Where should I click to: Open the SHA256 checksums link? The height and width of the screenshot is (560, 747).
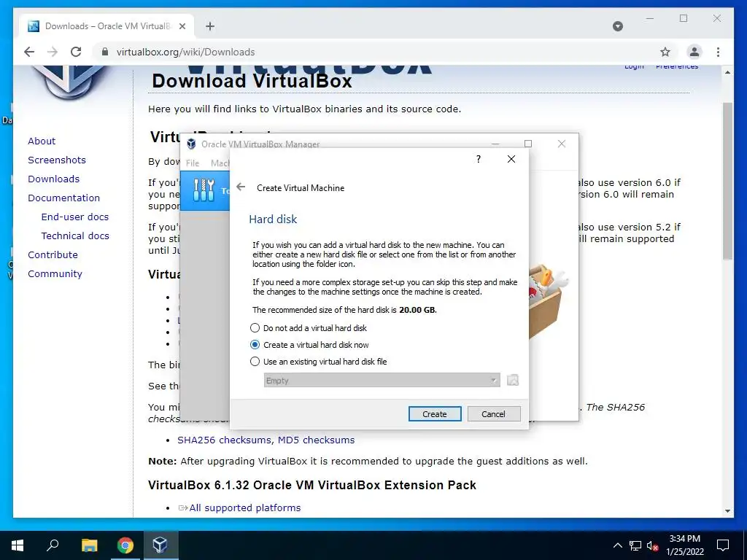[224, 440]
